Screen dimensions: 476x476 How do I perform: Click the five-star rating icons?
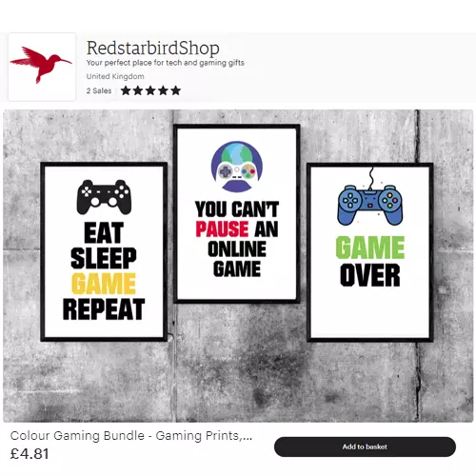click(x=150, y=90)
